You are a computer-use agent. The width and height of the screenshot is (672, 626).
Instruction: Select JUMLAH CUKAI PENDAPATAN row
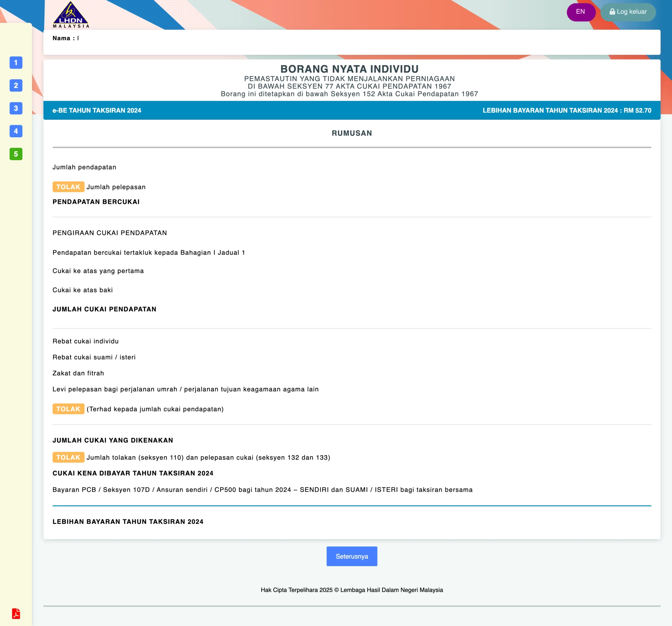click(104, 309)
